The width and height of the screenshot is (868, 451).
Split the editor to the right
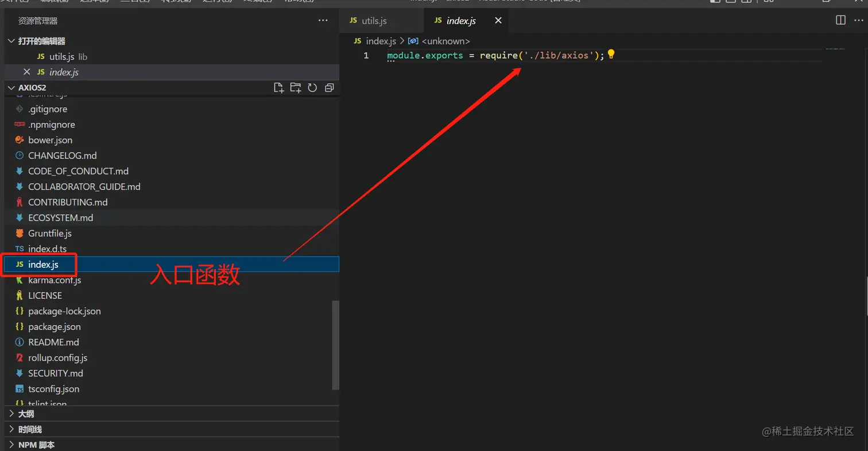click(840, 20)
